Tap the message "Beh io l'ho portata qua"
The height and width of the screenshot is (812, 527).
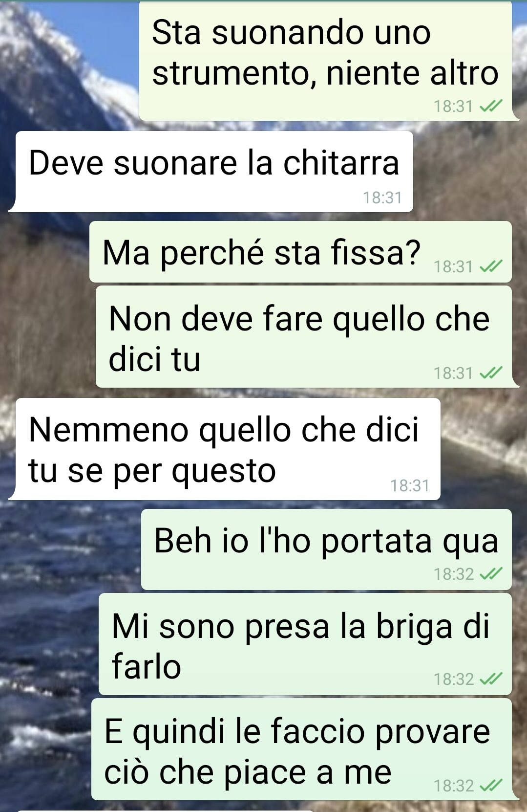pos(326,549)
